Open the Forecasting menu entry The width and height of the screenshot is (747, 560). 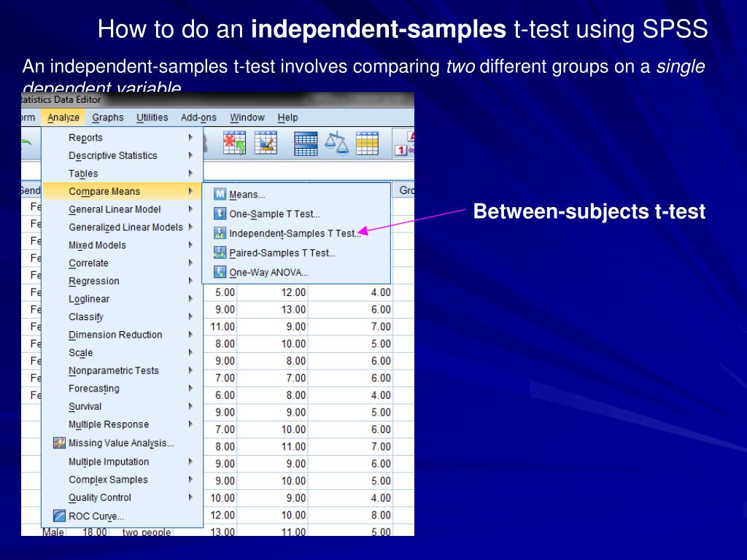pyautogui.click(x=123, y=389)
